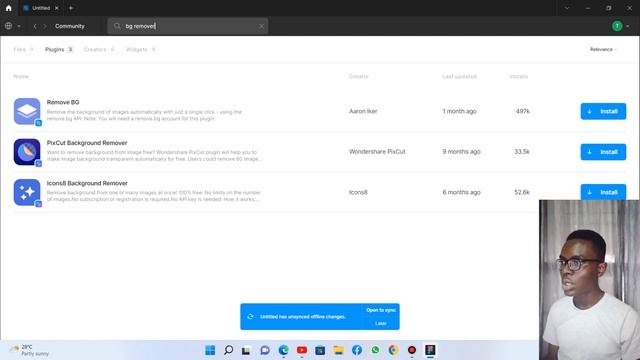Click the search field containing bg remover
This screenshot has width=640, height=360.
point(188,26)
